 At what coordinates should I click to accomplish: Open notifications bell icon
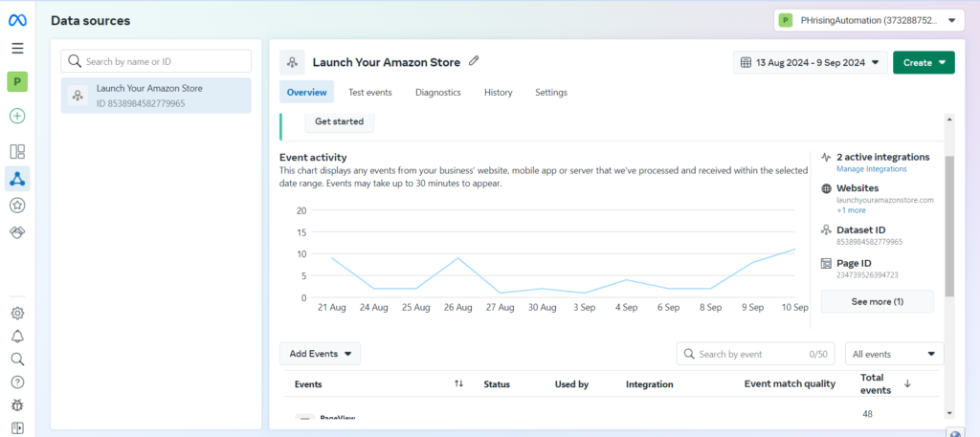click(x=17, y=337)
